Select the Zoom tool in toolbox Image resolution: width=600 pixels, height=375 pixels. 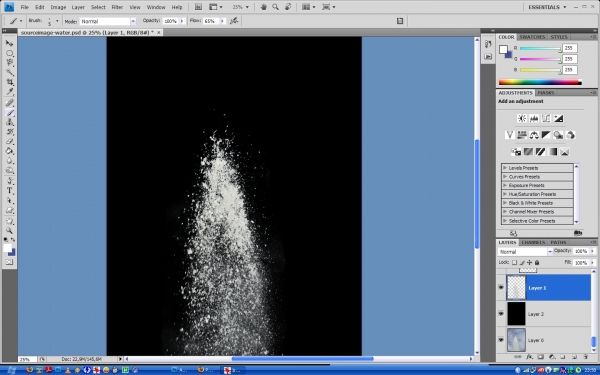10,231
